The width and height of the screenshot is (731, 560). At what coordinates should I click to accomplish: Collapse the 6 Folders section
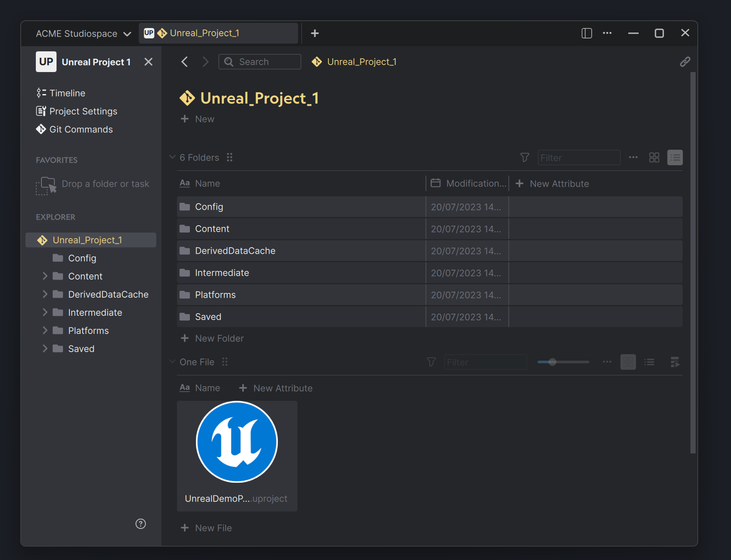coord(173,157)
